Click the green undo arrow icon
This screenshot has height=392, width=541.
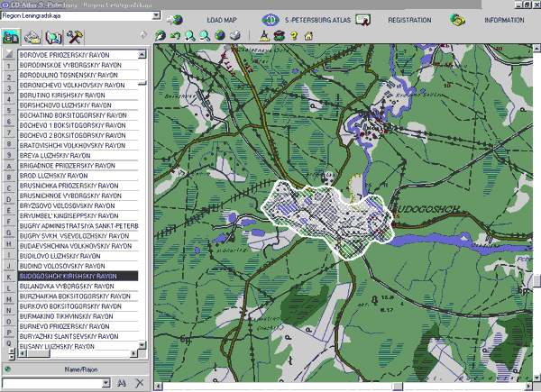(x=175, y=35)
